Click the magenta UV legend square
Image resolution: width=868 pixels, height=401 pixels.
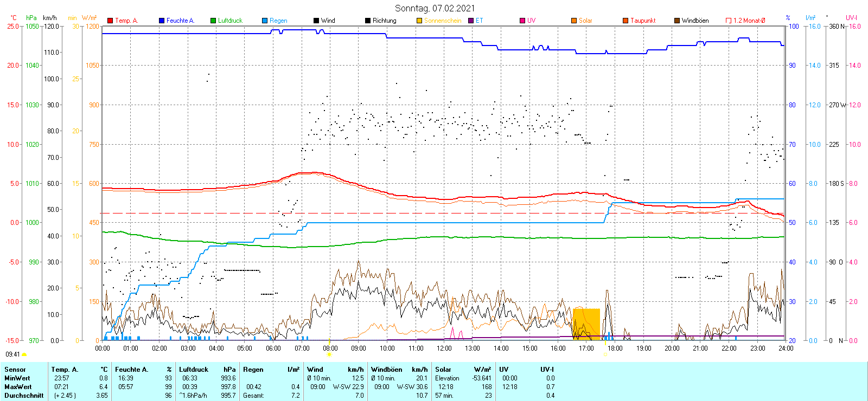point(522,21)
